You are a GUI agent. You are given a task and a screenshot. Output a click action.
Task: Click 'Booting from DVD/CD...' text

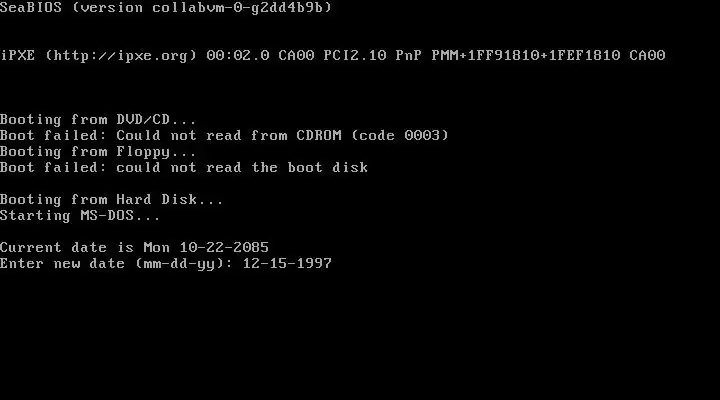98,119
